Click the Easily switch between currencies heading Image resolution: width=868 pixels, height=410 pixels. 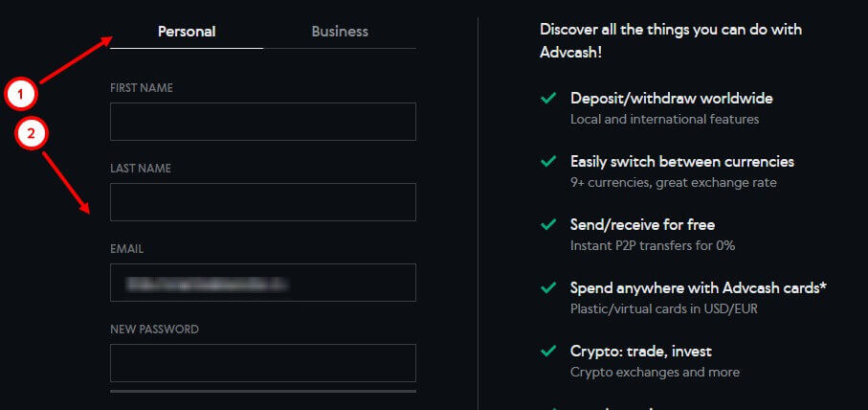pyautogui.click(x=681, y=162)
